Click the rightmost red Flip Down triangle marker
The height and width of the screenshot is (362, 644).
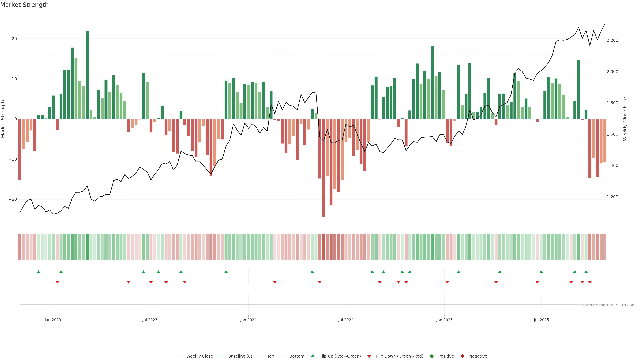pyautogui.click(x=590, y=282)
